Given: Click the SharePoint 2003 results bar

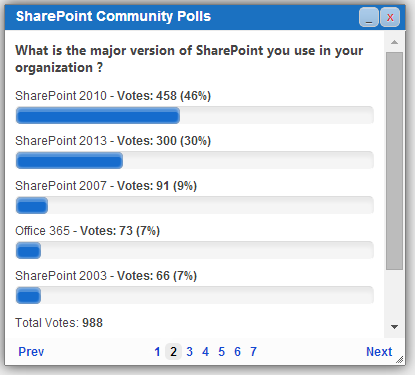Looking at the screenshot, I should click(x=195, y=296).
